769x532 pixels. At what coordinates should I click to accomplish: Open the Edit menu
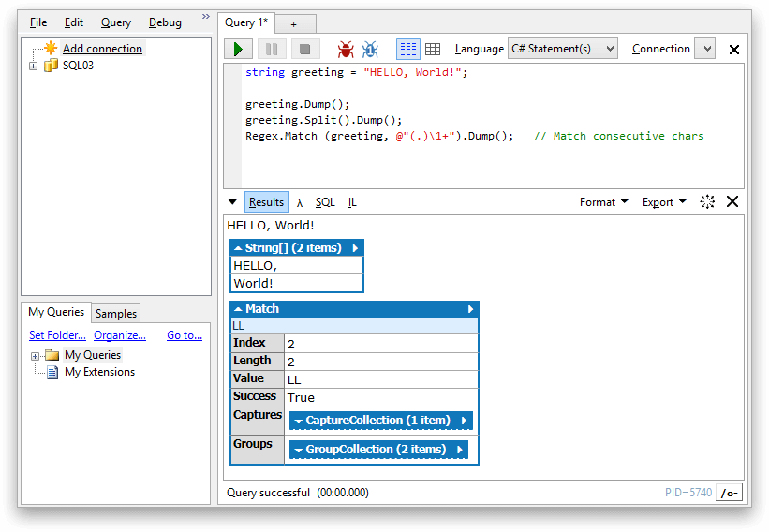[74, 22]
